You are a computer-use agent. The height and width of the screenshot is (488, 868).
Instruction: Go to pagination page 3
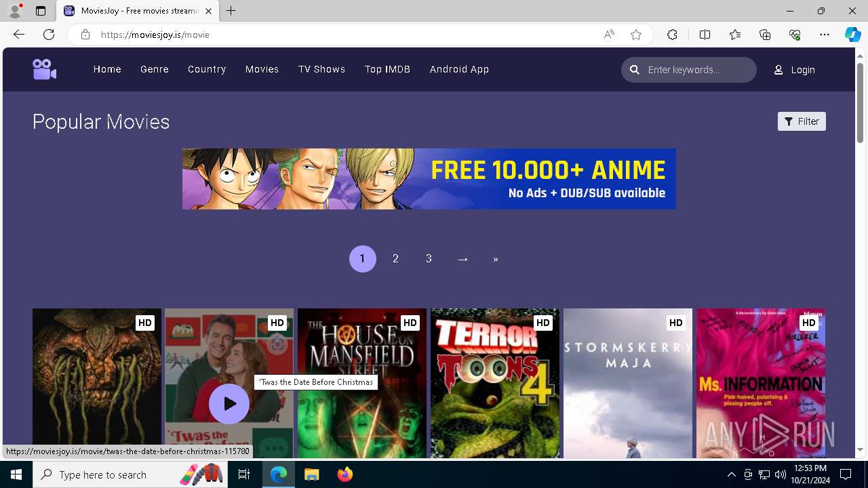tap(429, 259)
